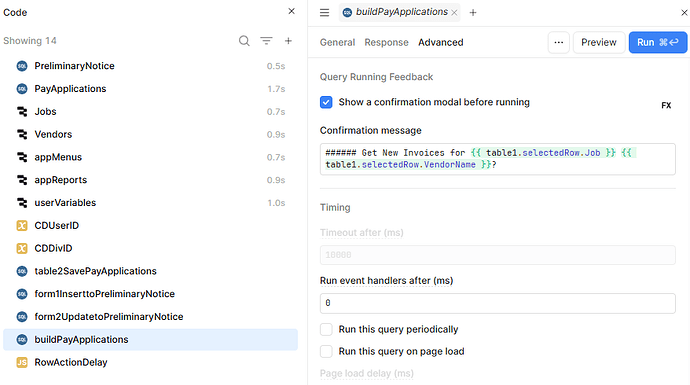Open the hamburger menu beside query tab
The width and height of the screenshot is (690, 385).
pos(324,13)
